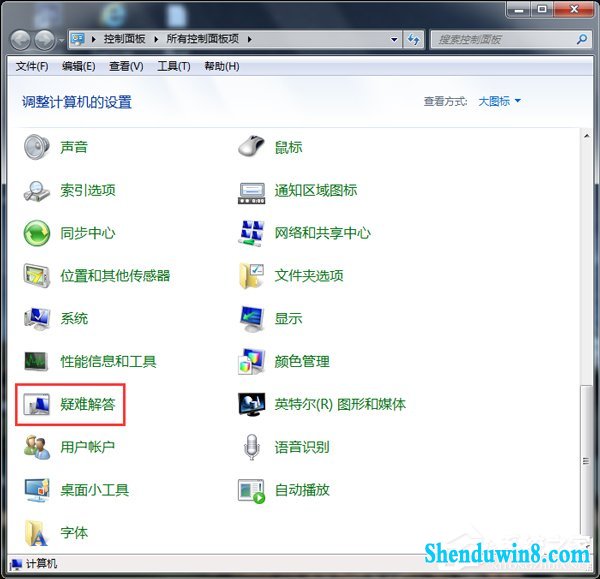Click the 语音识别 link
Image resolution: width=600 pixels, height=579 pixels.
(x=302, y=447)
